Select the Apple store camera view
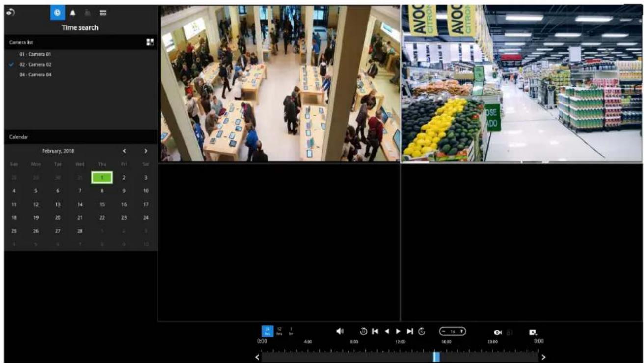The height and width of the screenshot is (363, 644). pos(280,84)
